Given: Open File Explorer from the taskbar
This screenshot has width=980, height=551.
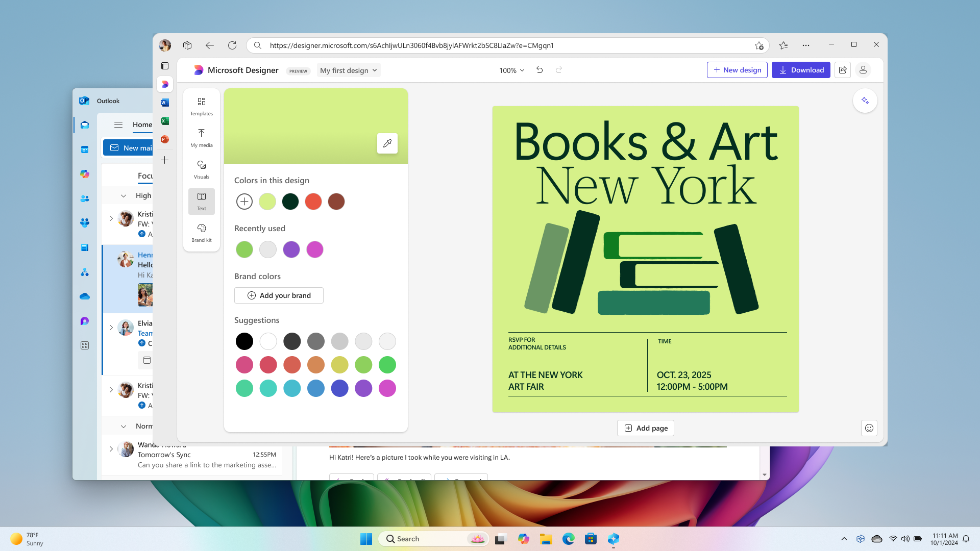Looking at the screenshot, I should point(546,539).
